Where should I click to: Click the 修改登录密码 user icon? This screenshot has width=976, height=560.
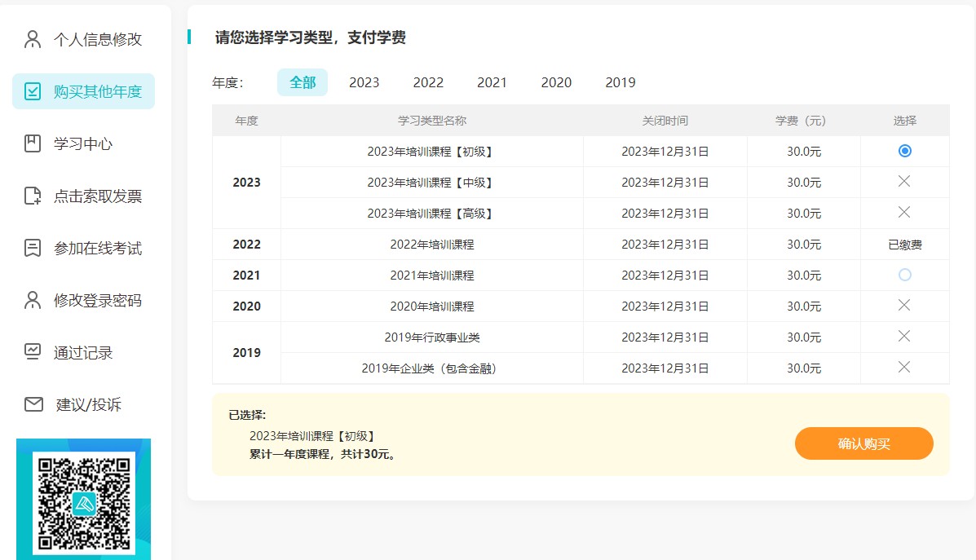[x=33, y=300]
